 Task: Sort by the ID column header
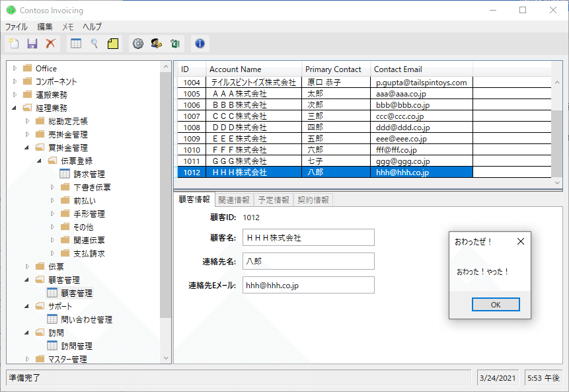192,69
